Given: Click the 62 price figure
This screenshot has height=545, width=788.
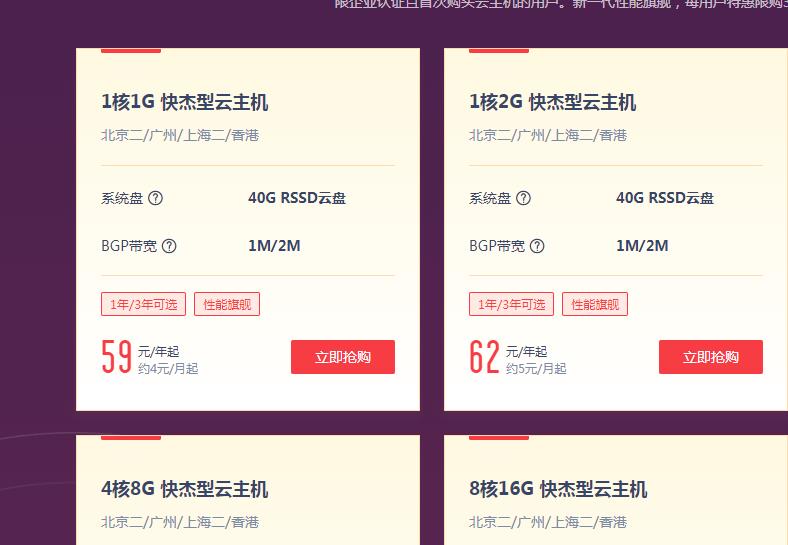Looking at the screenshot, I should (484, 356).
